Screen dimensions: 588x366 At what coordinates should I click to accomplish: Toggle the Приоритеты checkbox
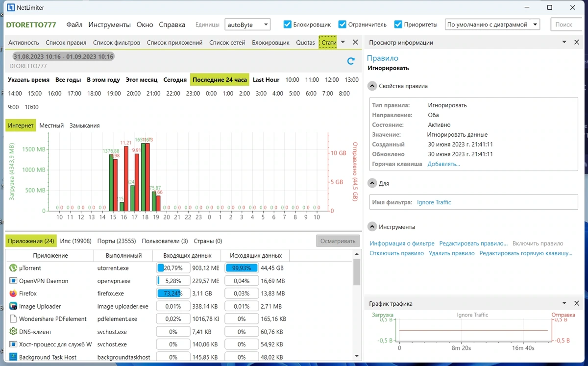(398, 24)
